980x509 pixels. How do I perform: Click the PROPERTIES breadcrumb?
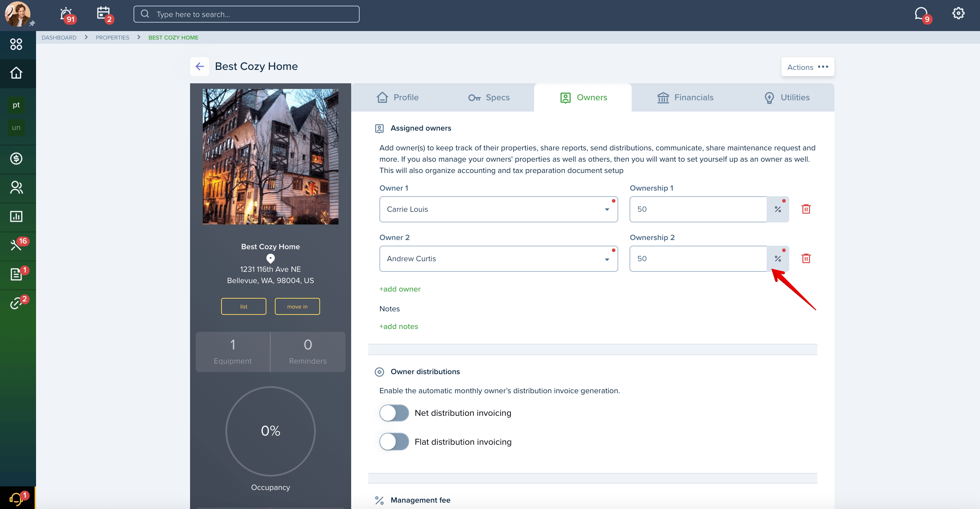(x=112, y=37)
